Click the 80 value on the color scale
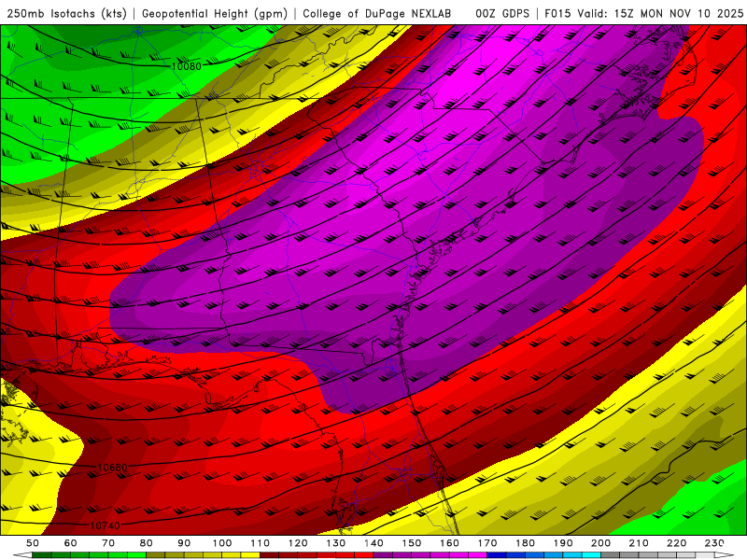 pyautogui.click(x=147, y=543)
